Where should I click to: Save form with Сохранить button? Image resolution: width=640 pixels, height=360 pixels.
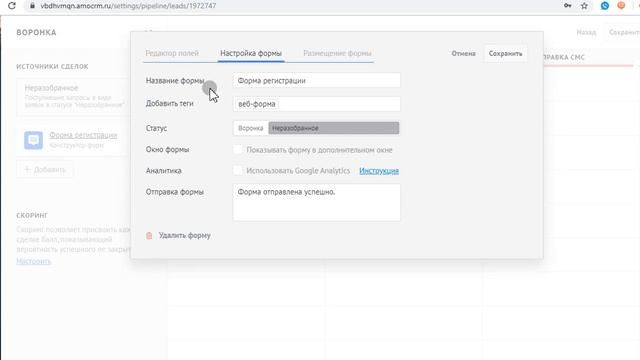[x=505, y=53]
